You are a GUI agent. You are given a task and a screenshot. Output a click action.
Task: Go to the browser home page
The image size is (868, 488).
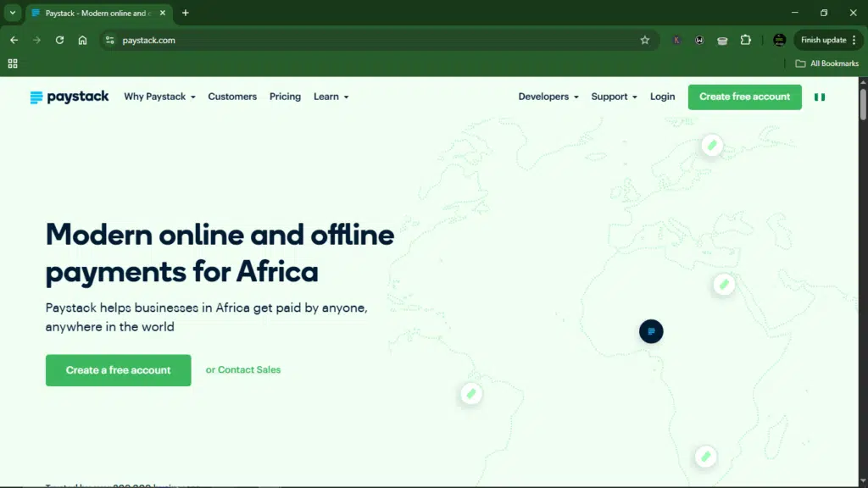point(82,40)
